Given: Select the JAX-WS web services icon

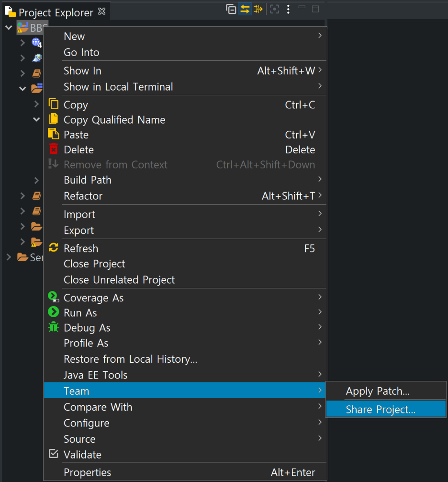Looking at the screenshot, I should pyautogui.click(x=37, y=58).
